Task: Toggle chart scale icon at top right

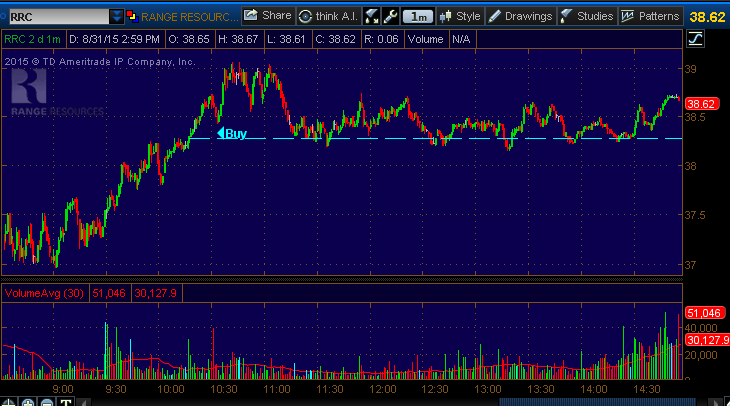Action: point(695,39)
